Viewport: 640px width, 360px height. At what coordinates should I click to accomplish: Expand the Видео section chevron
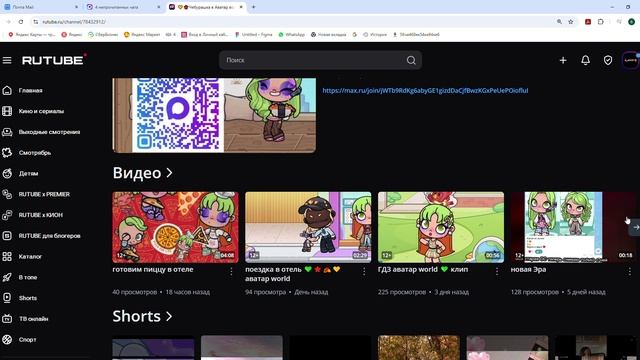[x=169, y=173]
